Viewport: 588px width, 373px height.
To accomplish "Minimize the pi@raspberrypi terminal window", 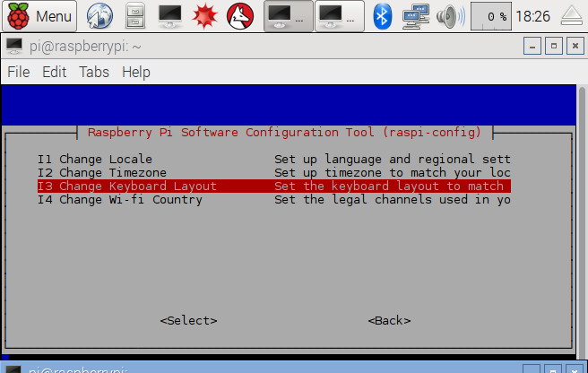I will 532,46.
